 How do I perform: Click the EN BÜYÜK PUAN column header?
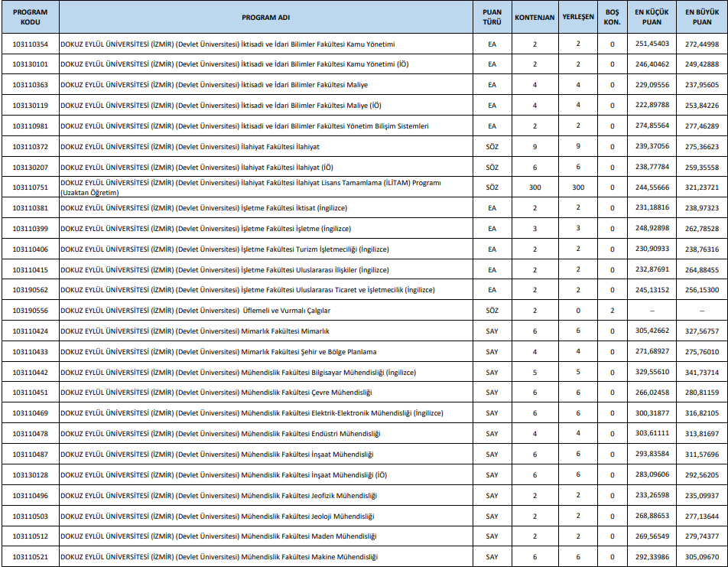point(701,17)
